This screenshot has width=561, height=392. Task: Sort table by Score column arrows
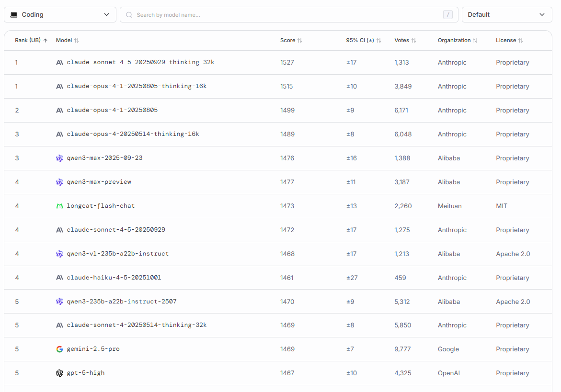tap(300, 40)
